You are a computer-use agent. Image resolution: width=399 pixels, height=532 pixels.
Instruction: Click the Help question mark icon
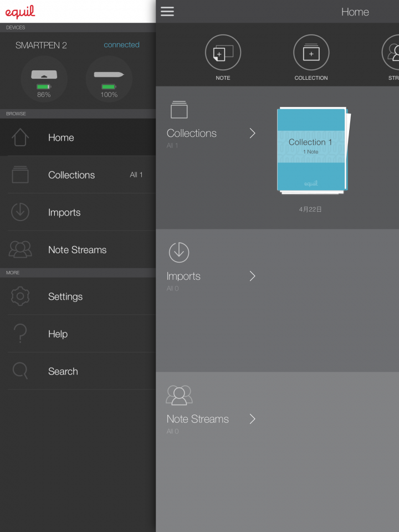[x=21, y=333]
